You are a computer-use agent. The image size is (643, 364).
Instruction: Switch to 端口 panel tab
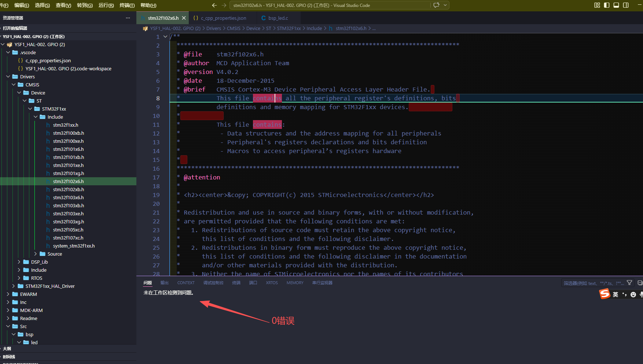253,283
